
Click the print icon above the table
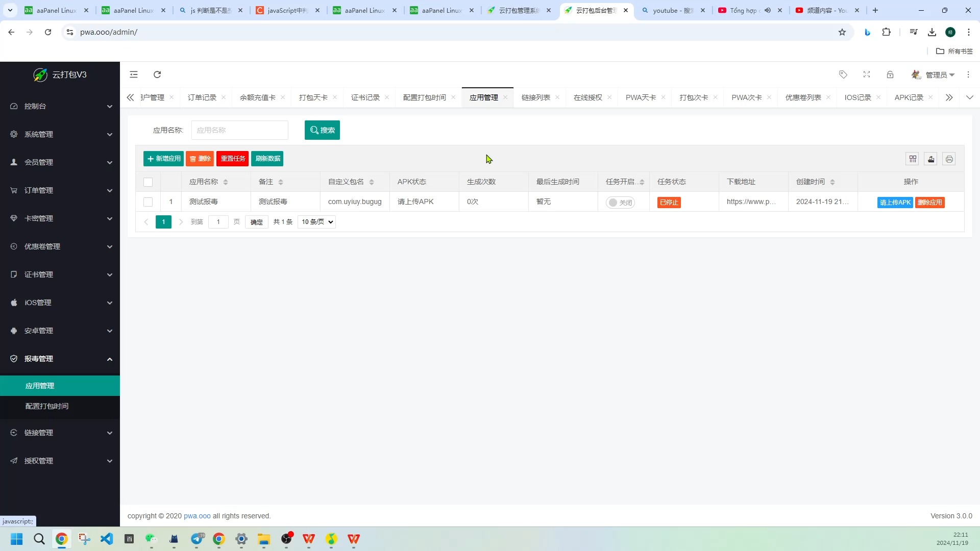click(x=949, y=159)
